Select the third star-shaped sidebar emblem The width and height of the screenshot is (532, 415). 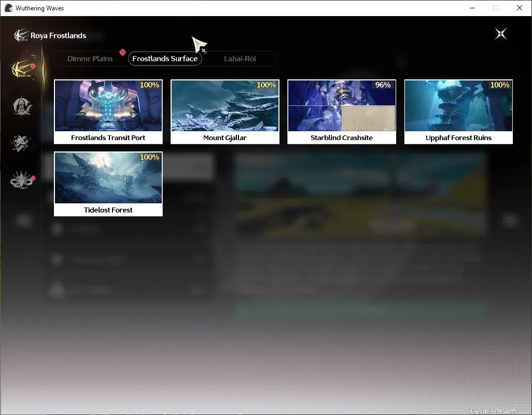click(21, 143)
